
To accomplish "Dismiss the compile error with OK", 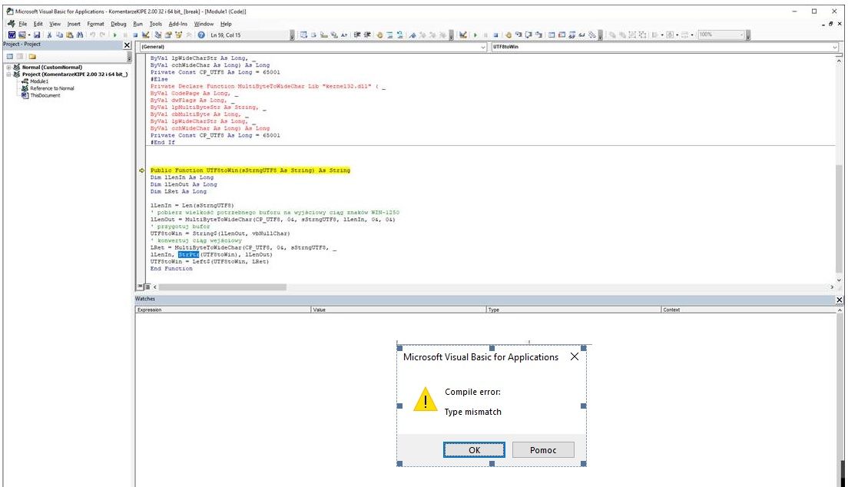I will pos(475,449).
